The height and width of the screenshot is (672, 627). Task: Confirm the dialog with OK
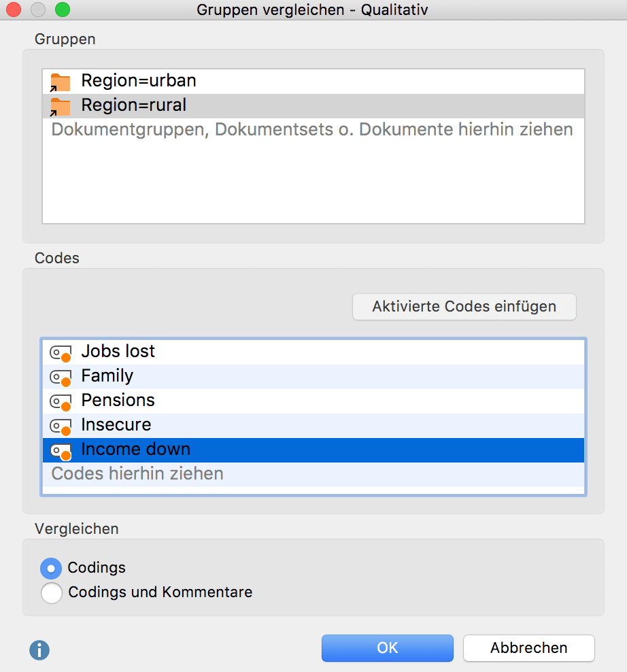point(387,648)
